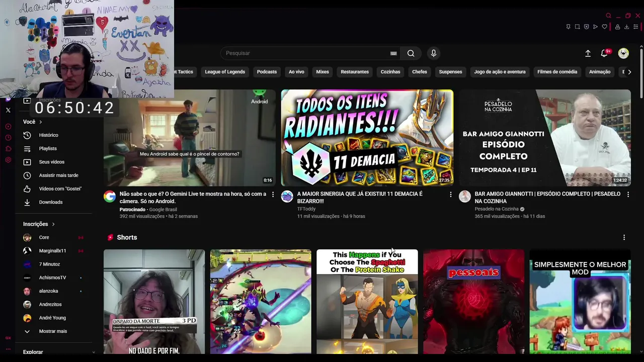Open options menu for Bar Amigo Giannotti video
The width and height of the screenshot is (644, 362).
628,194
